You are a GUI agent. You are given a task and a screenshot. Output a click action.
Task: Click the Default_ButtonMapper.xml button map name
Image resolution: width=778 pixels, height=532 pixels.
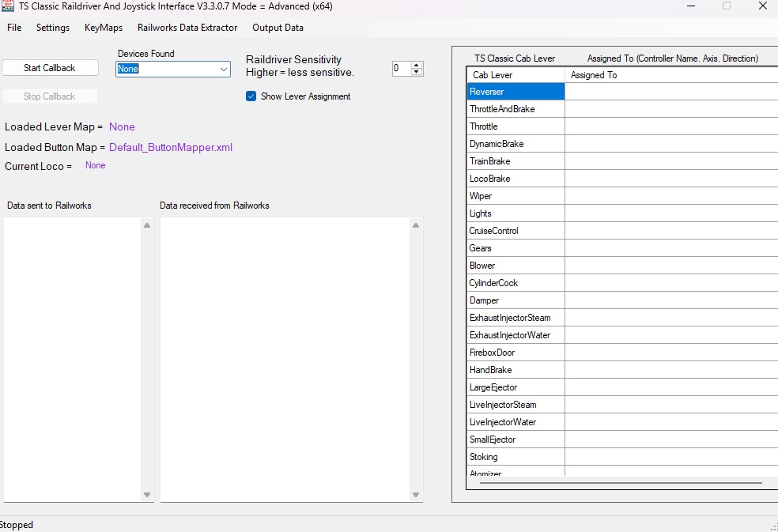coord(171,147)
